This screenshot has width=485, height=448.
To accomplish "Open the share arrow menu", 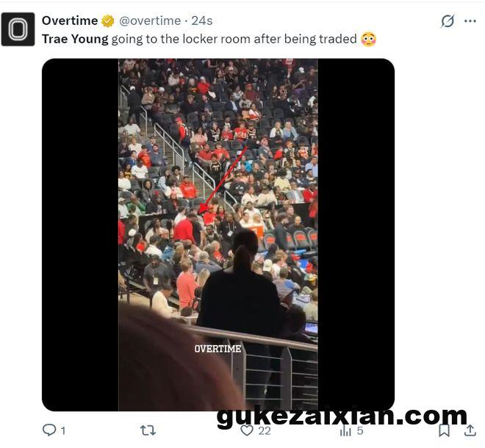I will pyautogui.click(x=470, y=430).
